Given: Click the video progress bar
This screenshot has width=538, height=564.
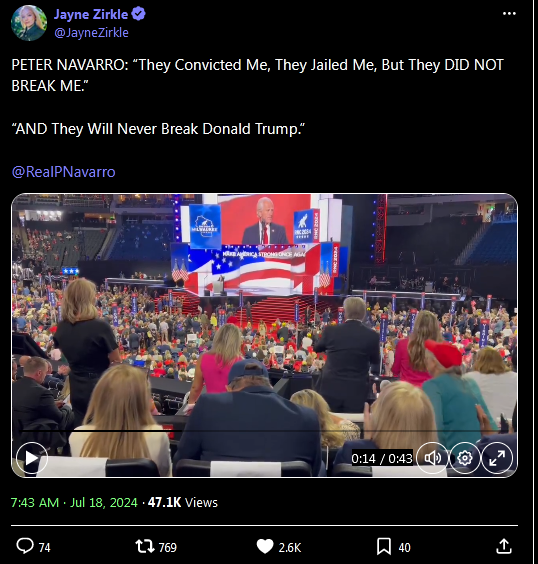Looking at the screenshot, I should pos(264,431).
